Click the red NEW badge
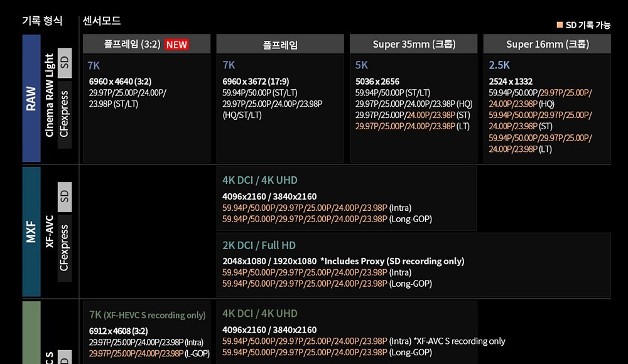Viewport: 628px width, 364px height. [x=176, y=45]
